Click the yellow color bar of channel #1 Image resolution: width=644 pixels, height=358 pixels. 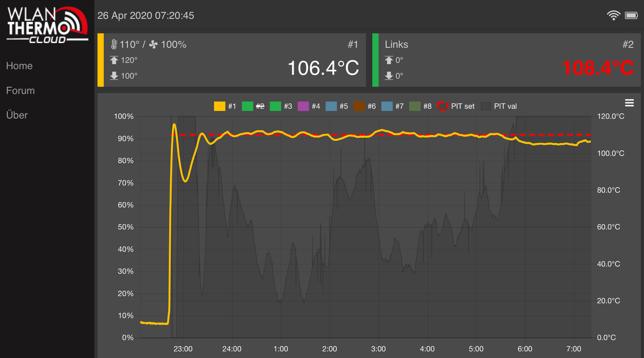tap(100, 60)
